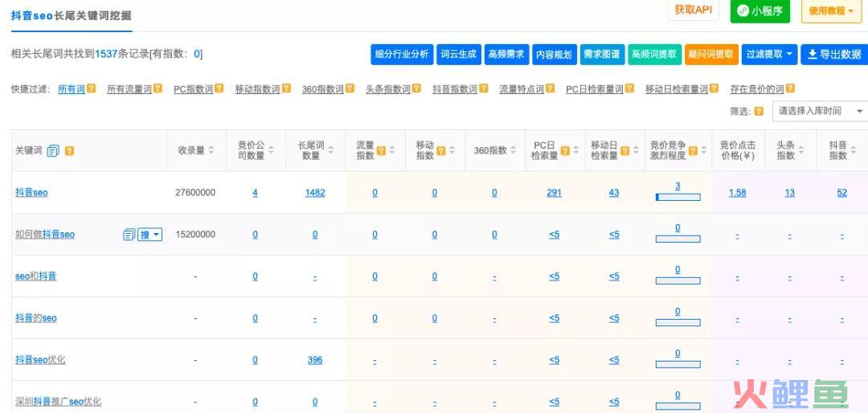
Task: Click help icon next to 移动指数词 filter
Action: tap(286, 88)
